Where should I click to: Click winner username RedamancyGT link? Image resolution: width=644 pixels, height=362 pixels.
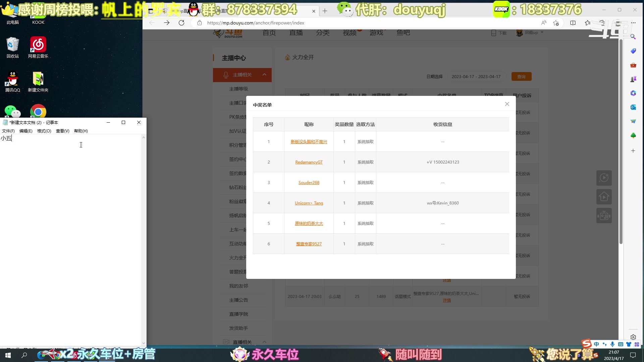[309, 162]
